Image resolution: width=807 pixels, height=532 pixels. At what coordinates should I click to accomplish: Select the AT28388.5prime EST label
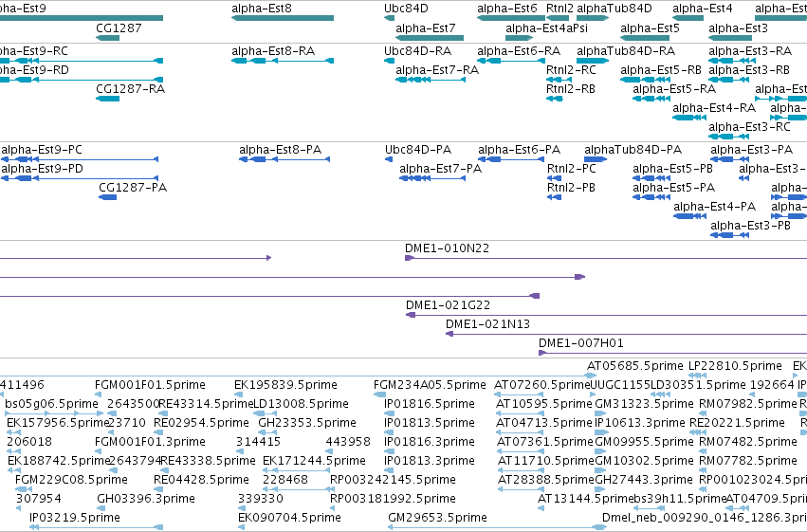pos(546,479)
